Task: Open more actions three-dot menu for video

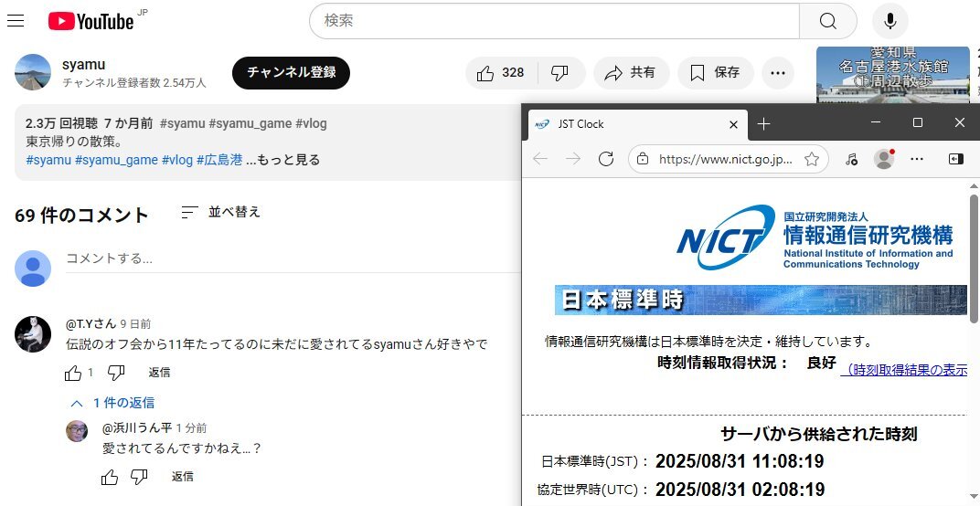Action: click(x=777, y=73)
